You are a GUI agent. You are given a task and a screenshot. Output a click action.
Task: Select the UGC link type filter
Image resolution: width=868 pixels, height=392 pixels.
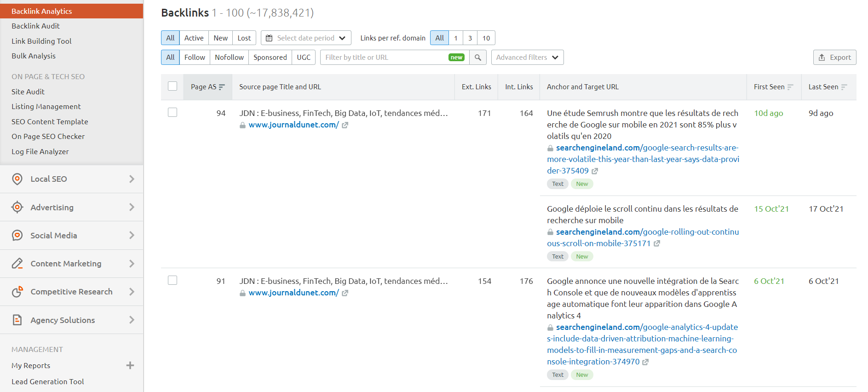coord(304,58)
